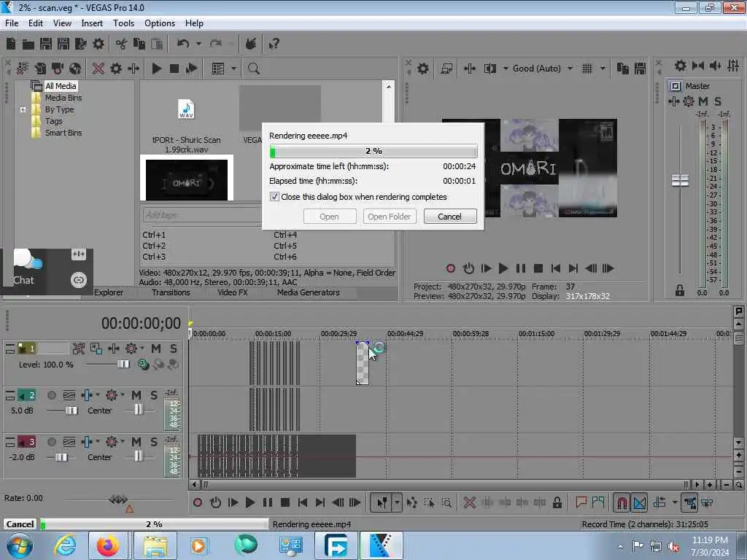Click the New project icon in main toolbar

point(10,44)
